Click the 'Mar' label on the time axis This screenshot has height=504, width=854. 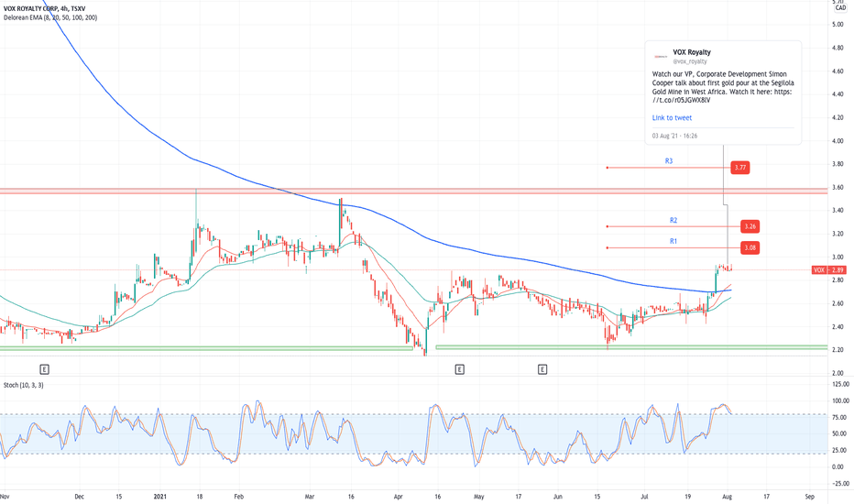[310, 497]
